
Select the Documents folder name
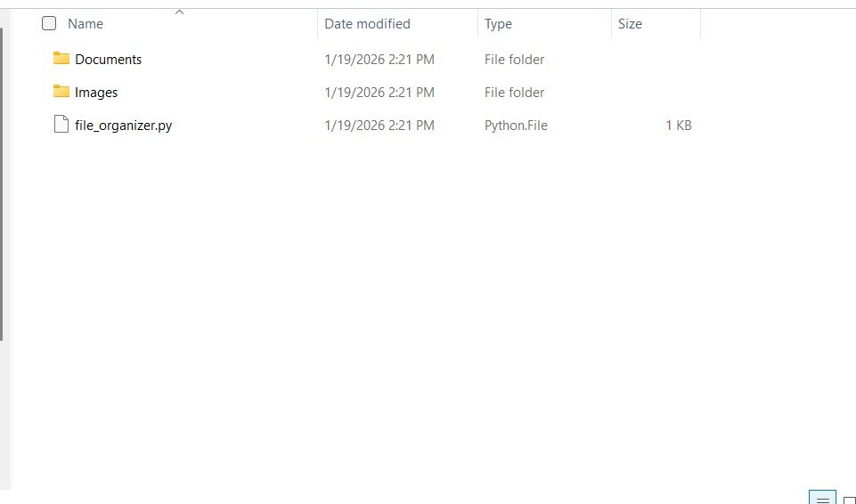click(x=109, y=60)
